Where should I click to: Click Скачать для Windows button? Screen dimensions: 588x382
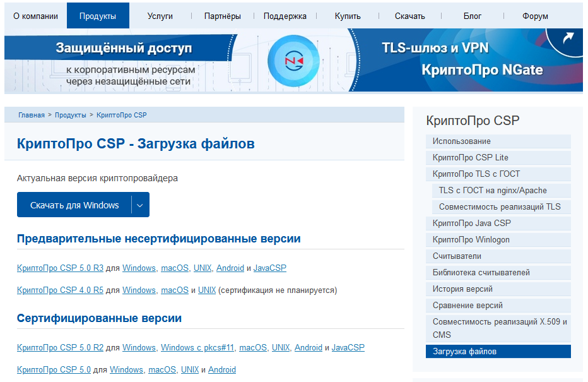coord(74,205)
